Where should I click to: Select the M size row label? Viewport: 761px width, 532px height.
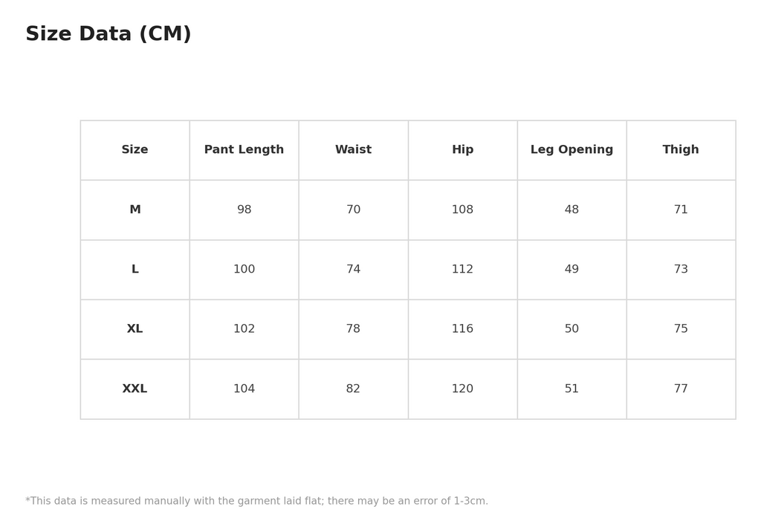pos(135,210)
